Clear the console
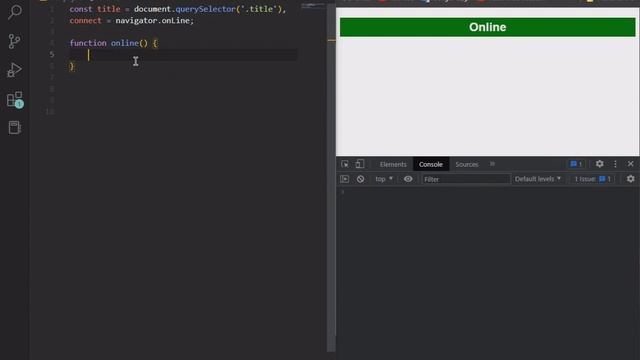 click(x=360, y=179)
